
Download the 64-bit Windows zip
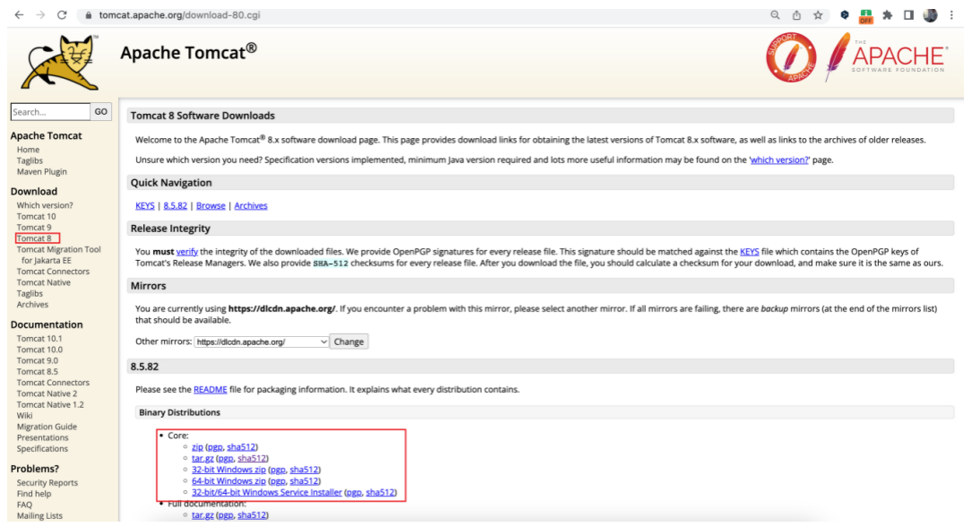(x=228, y=480)
